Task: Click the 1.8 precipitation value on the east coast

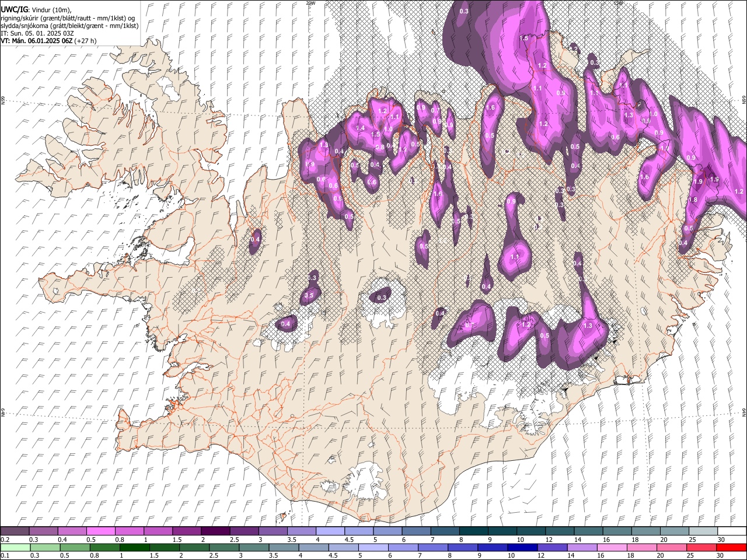Action: point(693,199)
